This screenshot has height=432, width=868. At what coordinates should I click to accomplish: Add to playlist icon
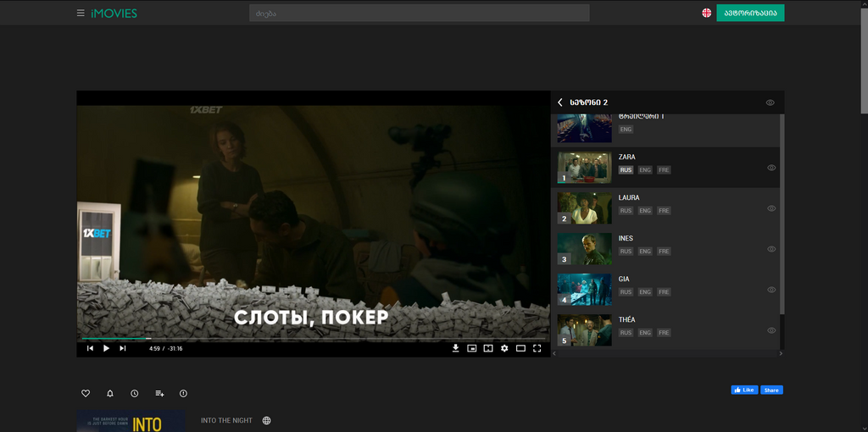[159, 393]
